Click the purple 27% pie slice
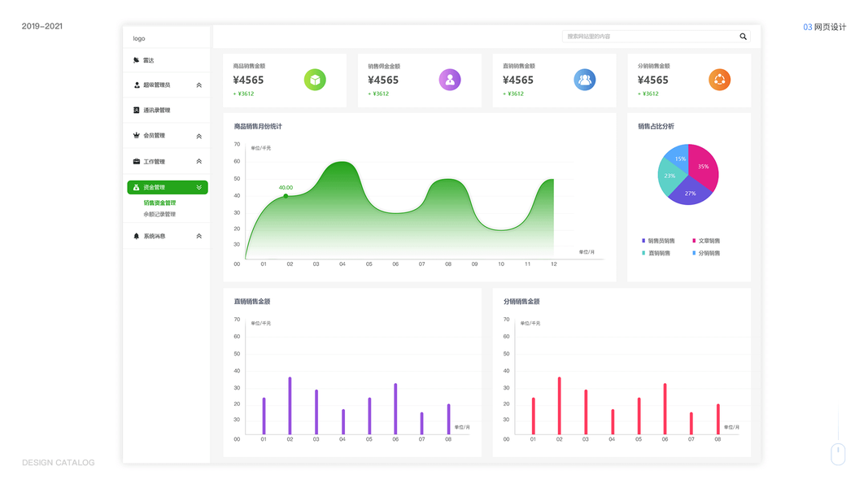 click(x=690, y=193)
